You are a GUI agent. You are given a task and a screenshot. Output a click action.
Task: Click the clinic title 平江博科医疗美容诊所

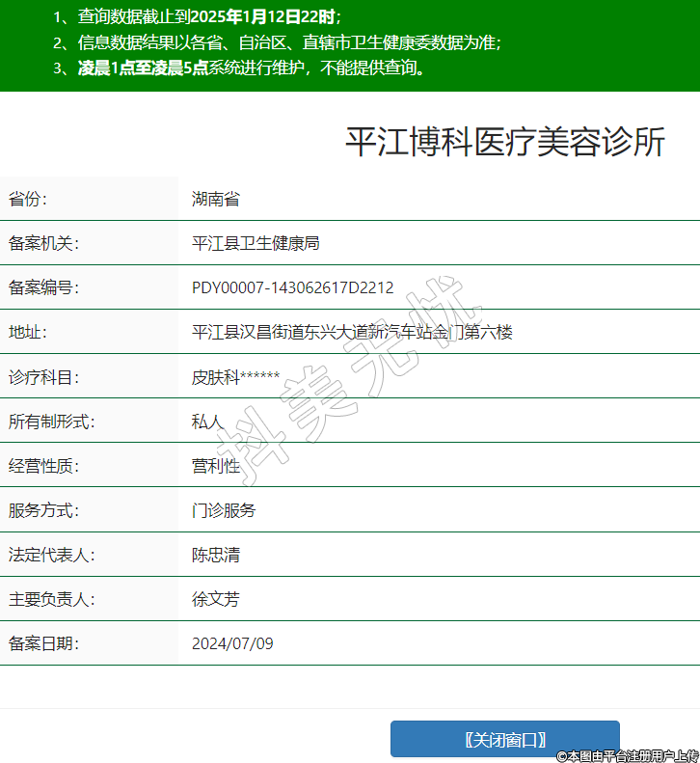pos(504,142)
